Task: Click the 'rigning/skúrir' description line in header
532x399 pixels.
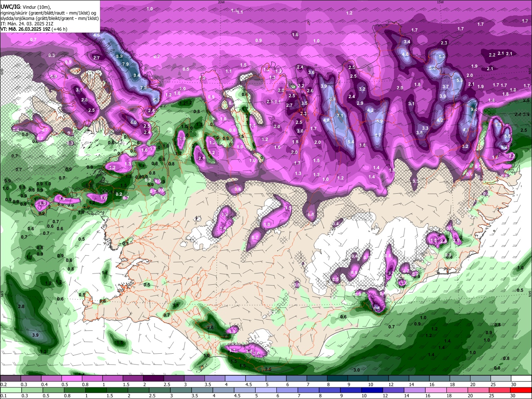Action: [x=48, y=13]
